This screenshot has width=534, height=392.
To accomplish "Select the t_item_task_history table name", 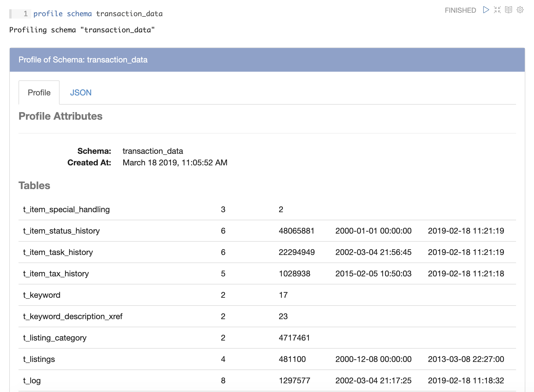I will pyautogui.click(x=58, y=252).
